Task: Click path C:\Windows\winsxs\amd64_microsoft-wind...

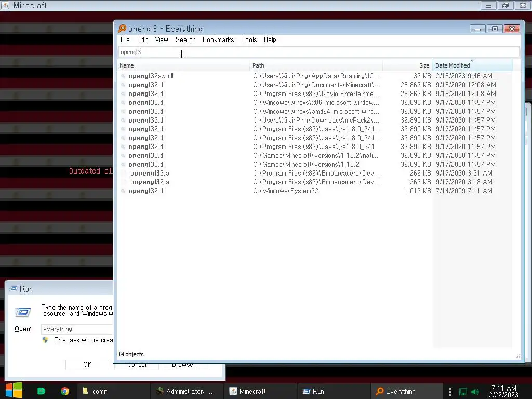Action: 316,111
